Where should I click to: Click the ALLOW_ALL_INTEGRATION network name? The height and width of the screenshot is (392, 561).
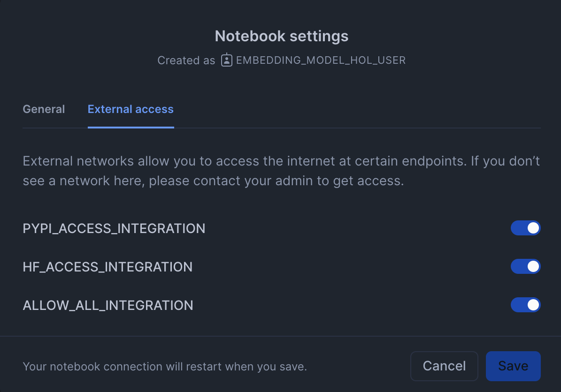pos(108,305)
